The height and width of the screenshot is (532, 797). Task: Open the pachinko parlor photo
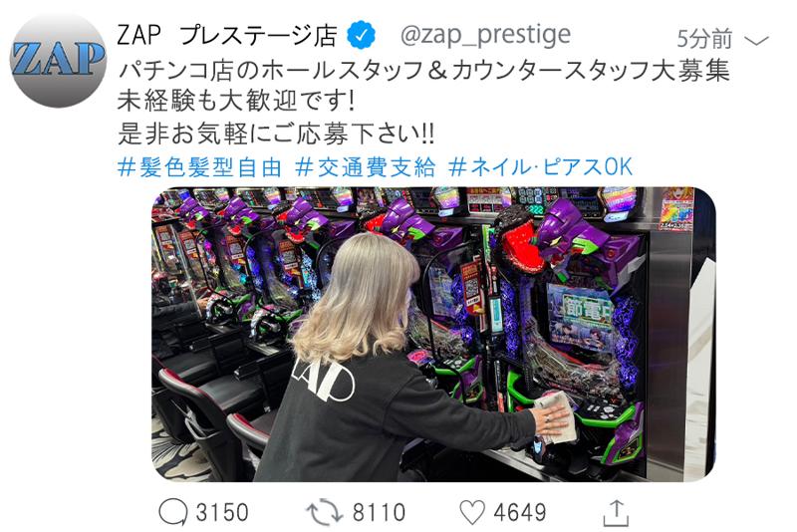click(x=433, y=335)
